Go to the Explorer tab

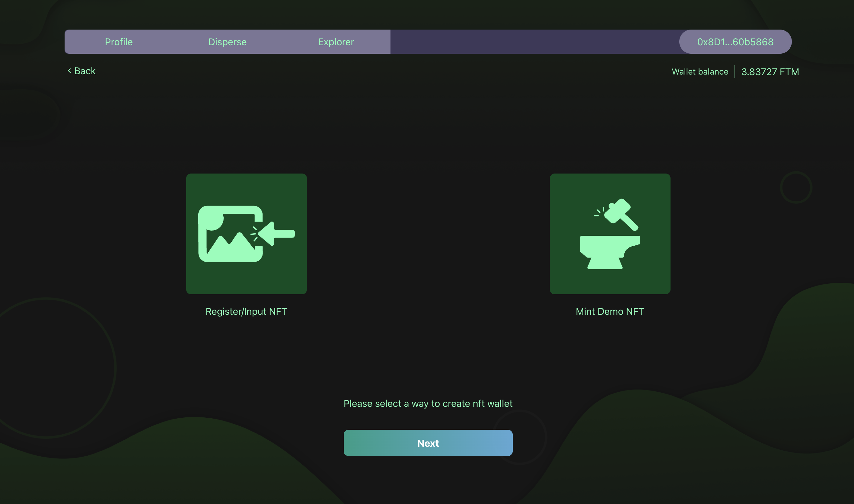click(x=336, y=42)
